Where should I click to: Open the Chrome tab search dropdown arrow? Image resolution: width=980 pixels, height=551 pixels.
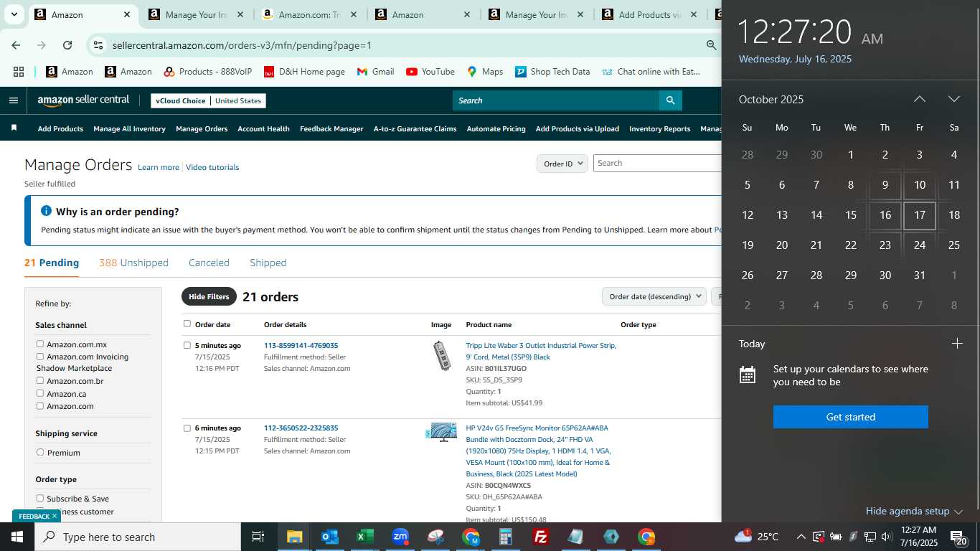point(14,14)
